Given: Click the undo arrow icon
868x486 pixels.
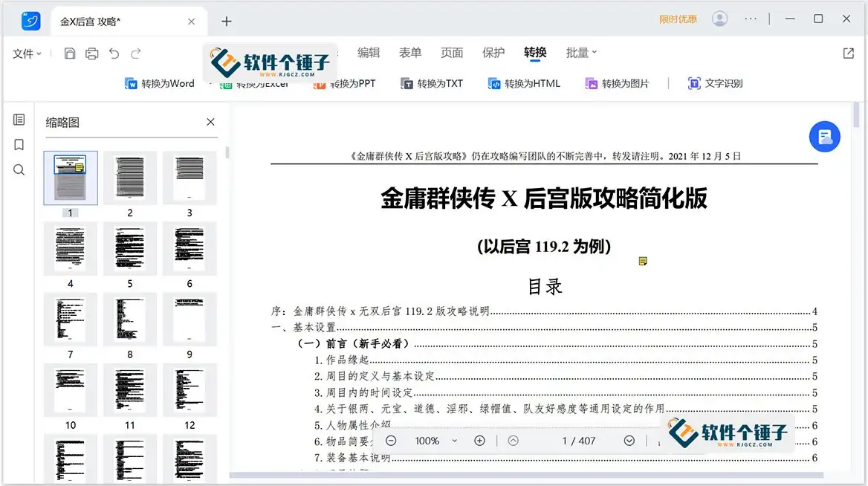Looking at the screenshot, I should click(x=114, y=52).
